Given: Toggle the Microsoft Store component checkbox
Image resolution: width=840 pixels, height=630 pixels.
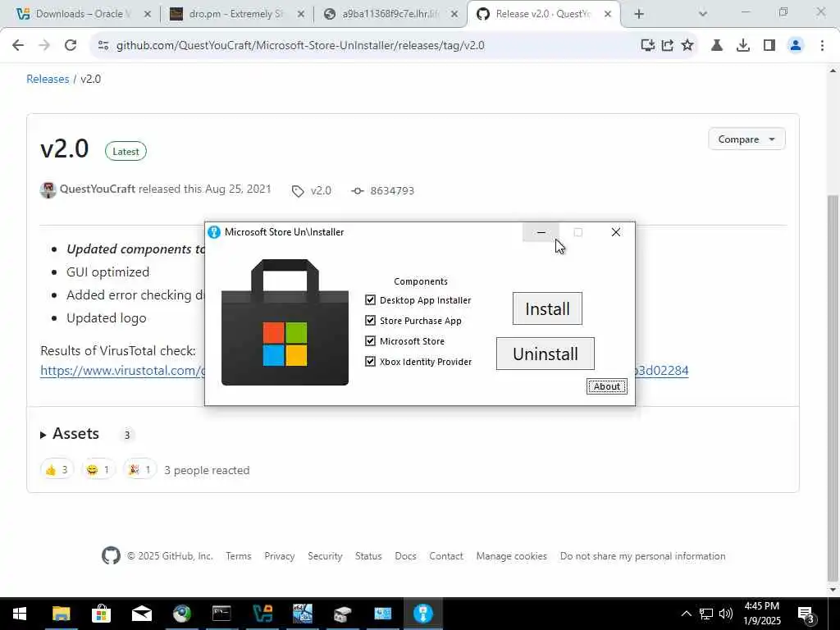Looking at the screenshot, I should click(x=370, y=340).
